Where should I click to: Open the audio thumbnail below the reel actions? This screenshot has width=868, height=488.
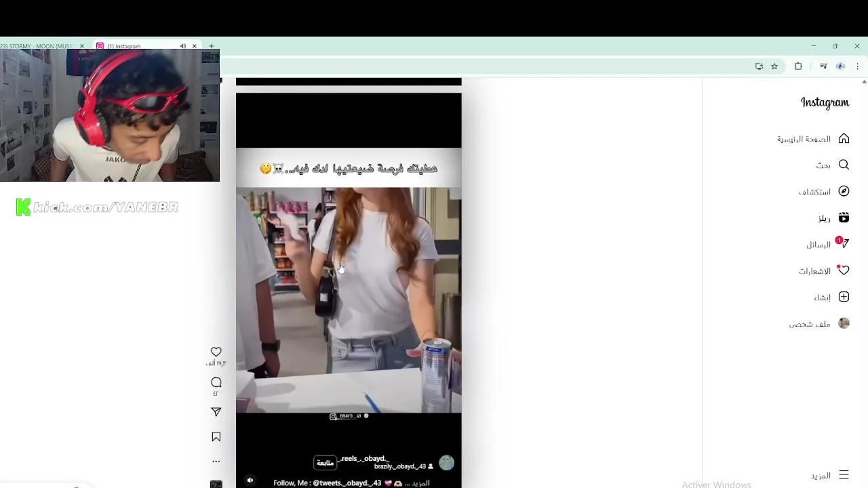point(216,484)
